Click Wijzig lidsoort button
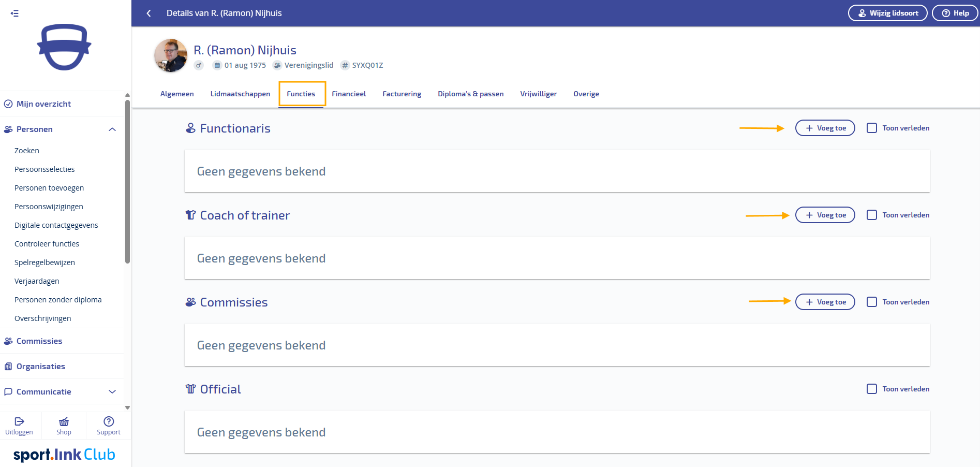Image resolution: width=980 pixels, height=467 pixels. pyautogui.click(x=888, y=13)
